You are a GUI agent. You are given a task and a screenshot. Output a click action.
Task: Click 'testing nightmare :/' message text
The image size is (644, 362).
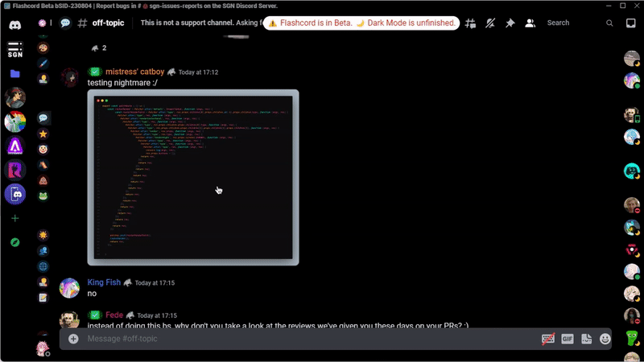coord(122,83)
